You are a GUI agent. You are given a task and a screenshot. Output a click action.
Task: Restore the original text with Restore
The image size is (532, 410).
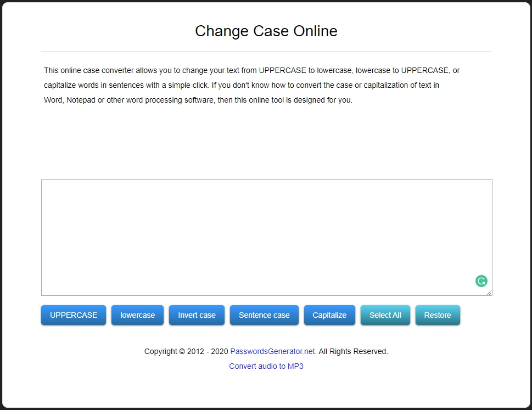[x=438, y=315]
